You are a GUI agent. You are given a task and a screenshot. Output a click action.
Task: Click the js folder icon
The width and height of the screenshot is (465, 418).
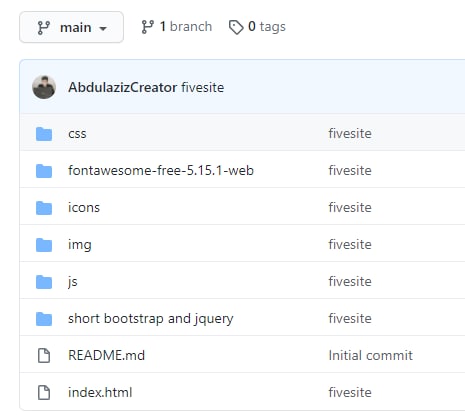click(x=44, y=282)
